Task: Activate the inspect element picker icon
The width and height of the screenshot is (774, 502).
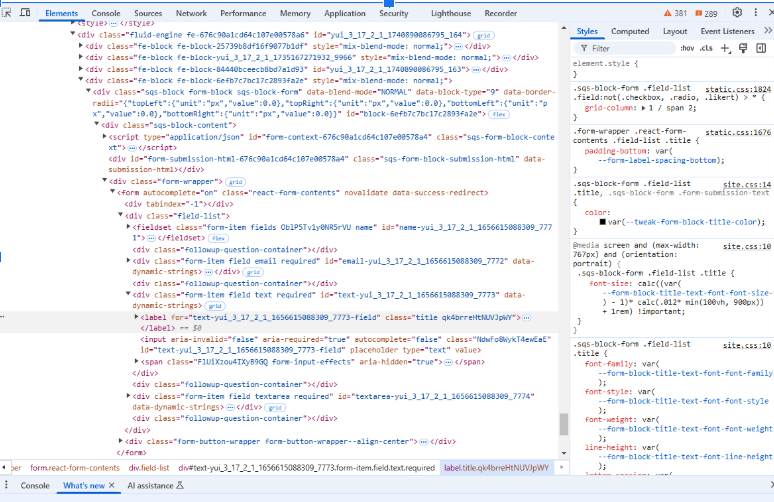Action: pyautogui.click(x=6, y=13)
